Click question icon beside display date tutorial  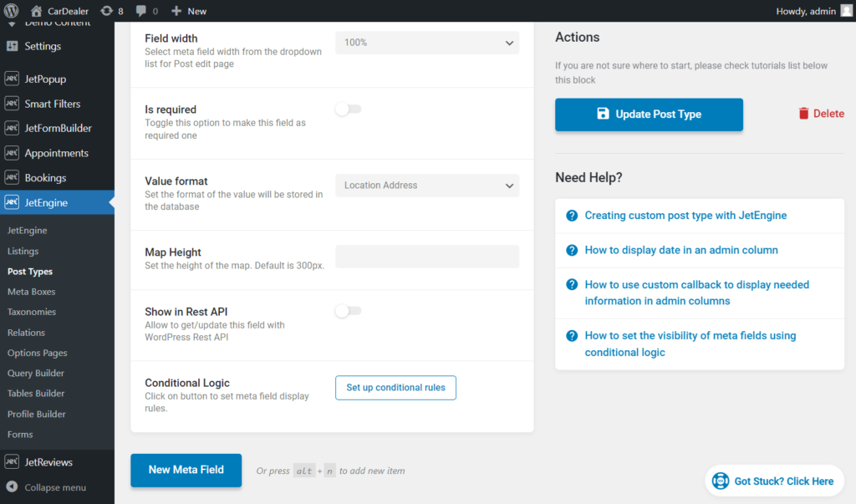[572, 250]
